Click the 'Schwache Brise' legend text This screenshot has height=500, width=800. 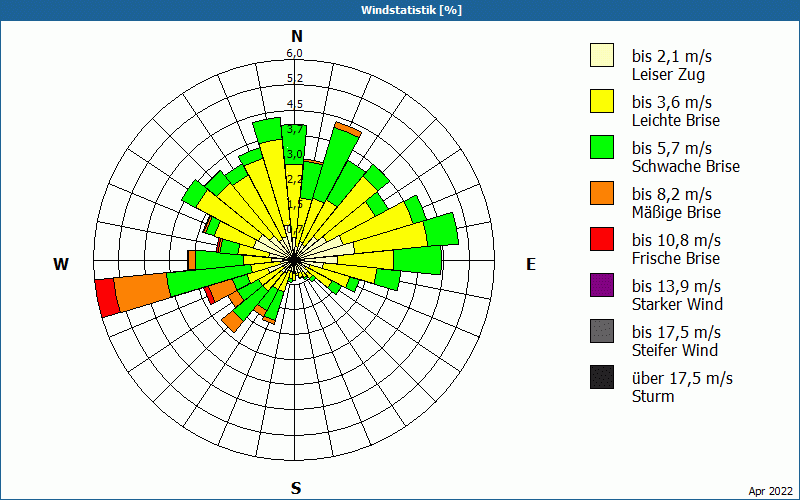click(686, 166)
